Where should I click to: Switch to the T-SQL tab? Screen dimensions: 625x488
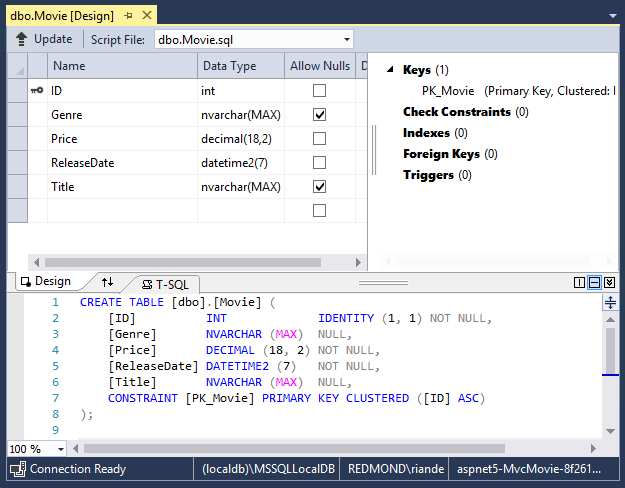coord(170,284)
